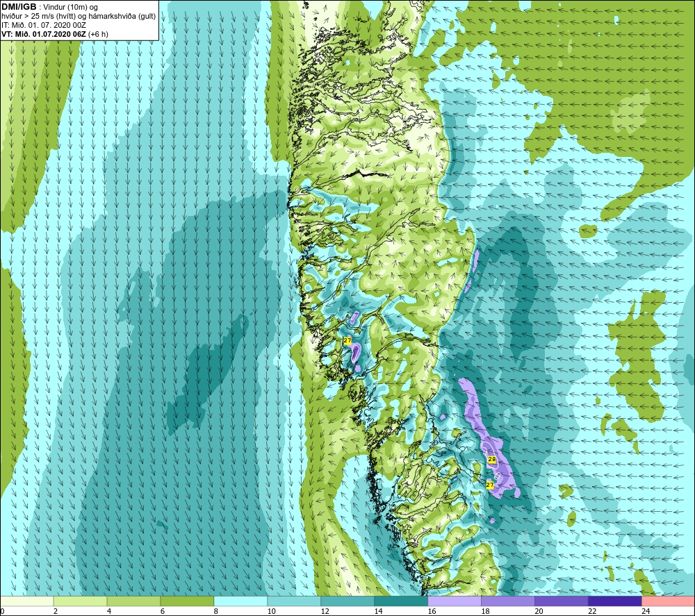Click the 16–18 m/s light lavender legend swatch
This screenshot has height=616, width=695.
point(455,601)
